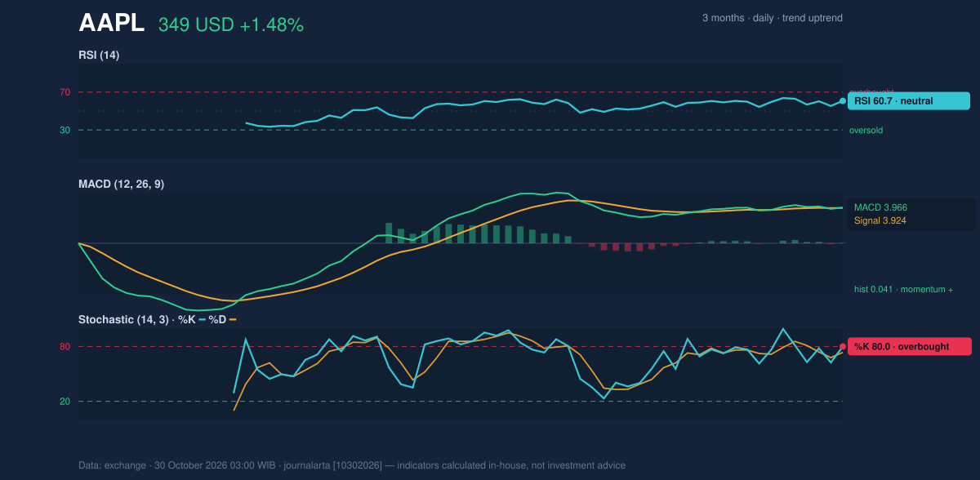Click the 3 months · daily · trend uptrend label

pos(773,18)
